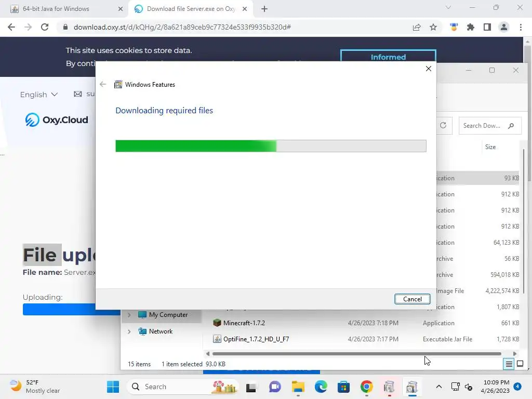This screenshot has height=399, width=532.
Task: Expand My Computer in Explorer tree
Action: tap(129, 315)
